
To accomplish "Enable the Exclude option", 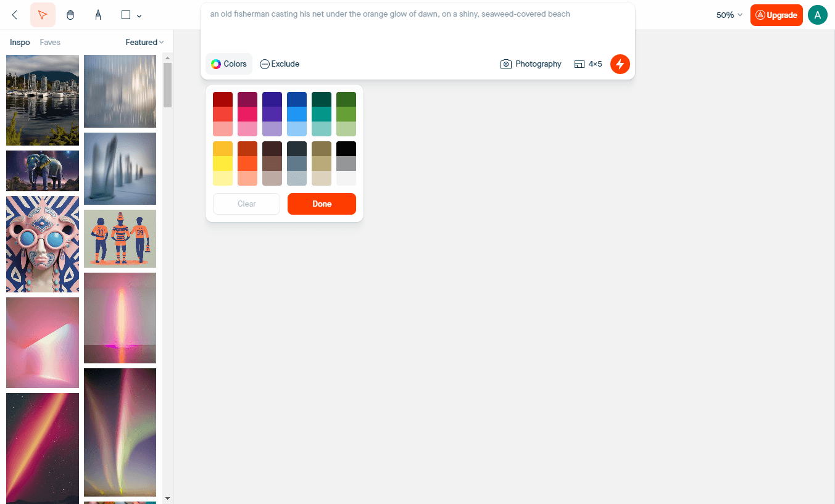I will coord(279,64).
